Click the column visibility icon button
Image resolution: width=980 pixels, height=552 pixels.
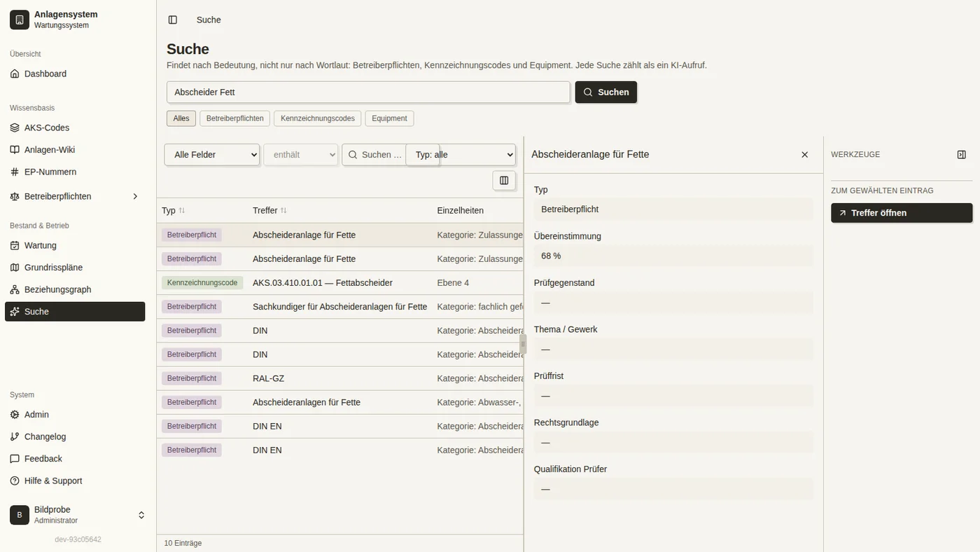click(x=504, y=180)
